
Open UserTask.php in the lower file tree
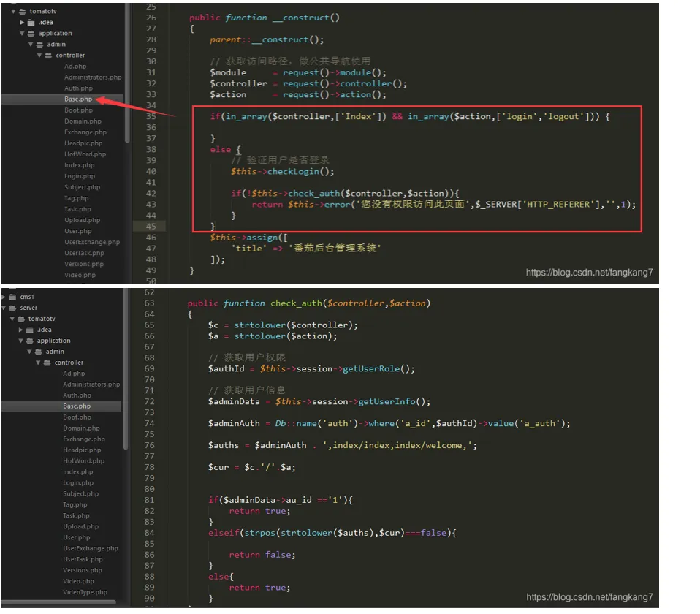[x=83, y=559]
